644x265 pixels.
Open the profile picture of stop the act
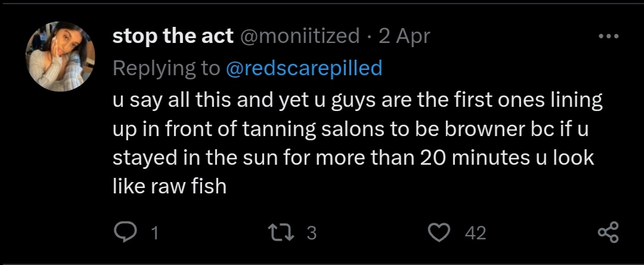(x=60, y=57)
